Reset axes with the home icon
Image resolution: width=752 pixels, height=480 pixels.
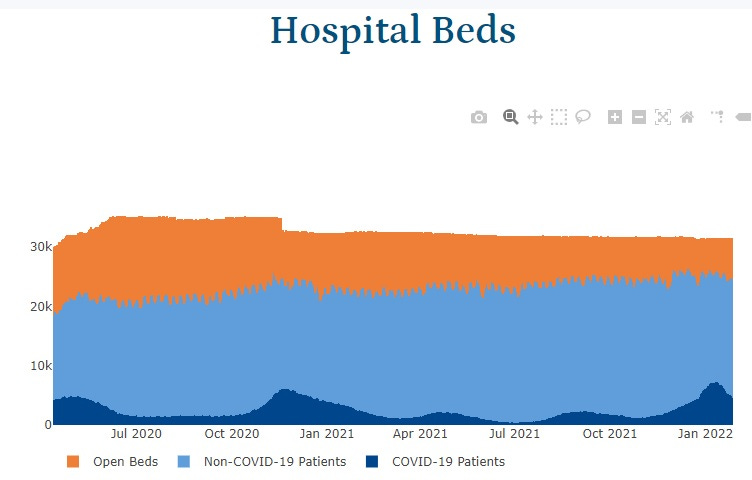coord(687,117)
